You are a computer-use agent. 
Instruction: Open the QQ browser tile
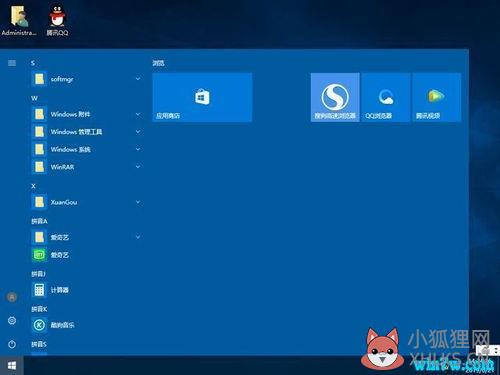(386, 97)
